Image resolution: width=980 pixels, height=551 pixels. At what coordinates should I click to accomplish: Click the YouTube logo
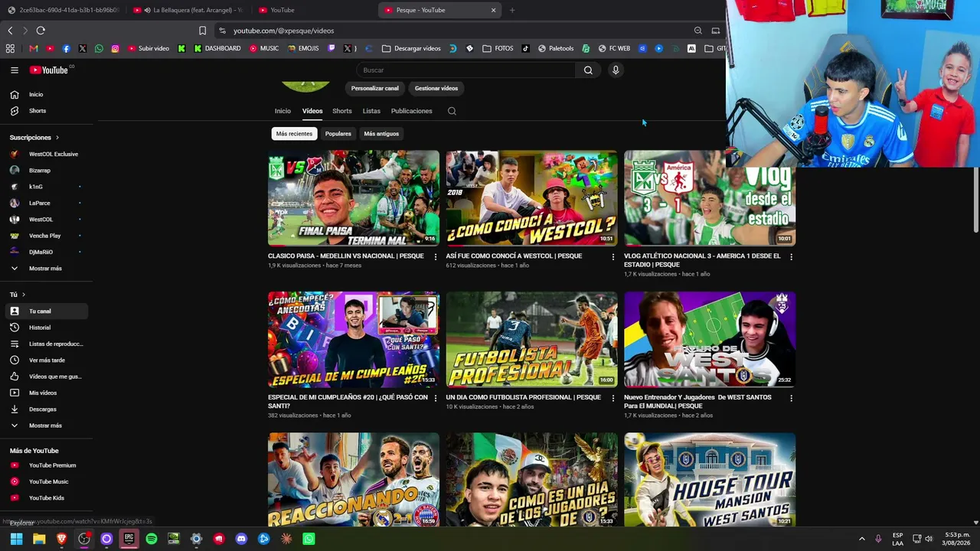[49, 70]
